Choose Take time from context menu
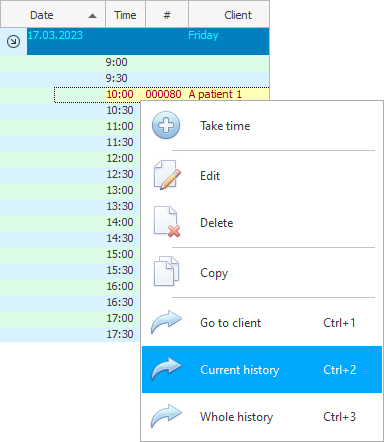This screenshot has height=442, width=384. coord(262,126)
